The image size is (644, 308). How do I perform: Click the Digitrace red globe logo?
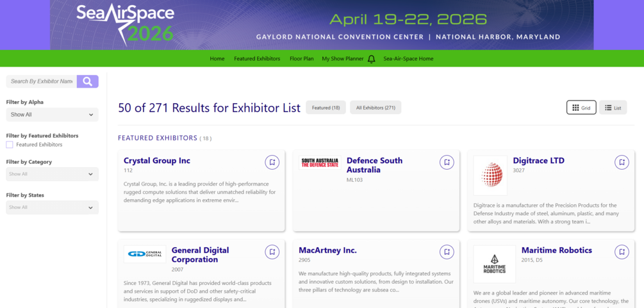point(490,175)
